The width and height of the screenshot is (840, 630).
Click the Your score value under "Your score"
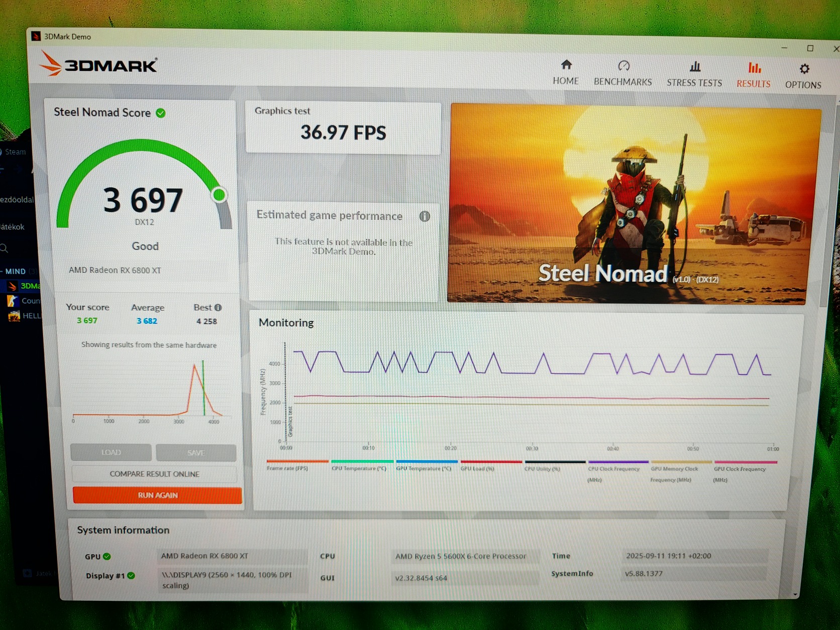tap(87, 321)
